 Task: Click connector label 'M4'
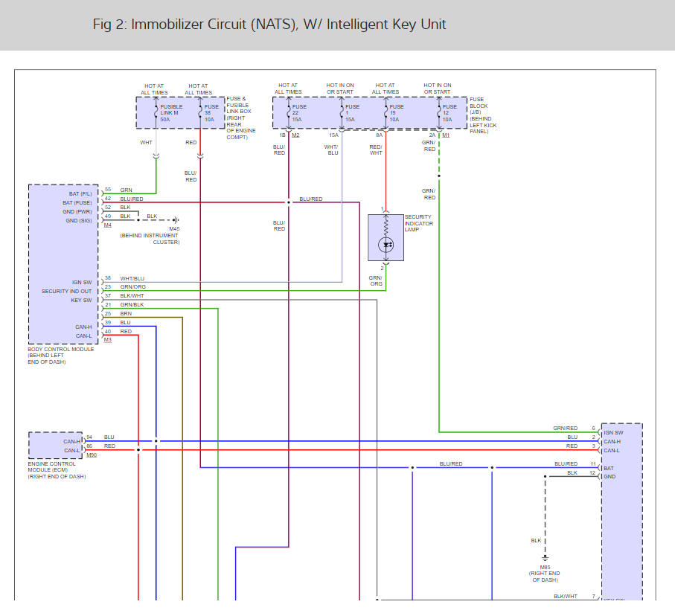click(x=108, y=225)
